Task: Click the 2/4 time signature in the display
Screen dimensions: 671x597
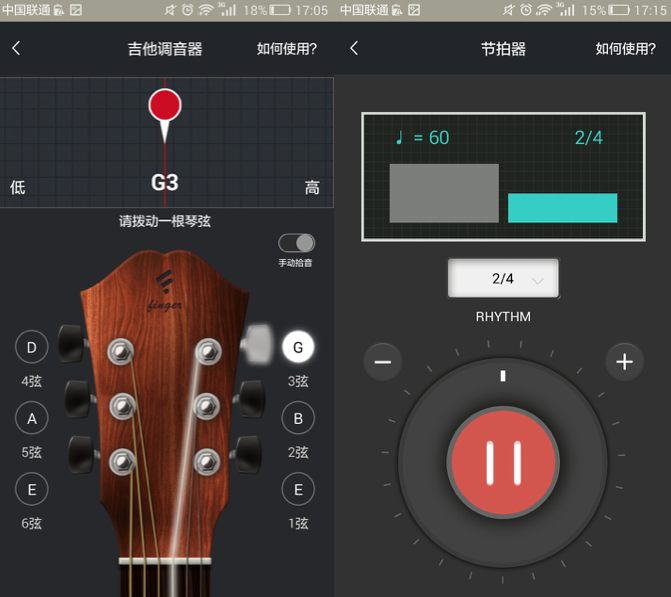Action: [x=588, y=138]
